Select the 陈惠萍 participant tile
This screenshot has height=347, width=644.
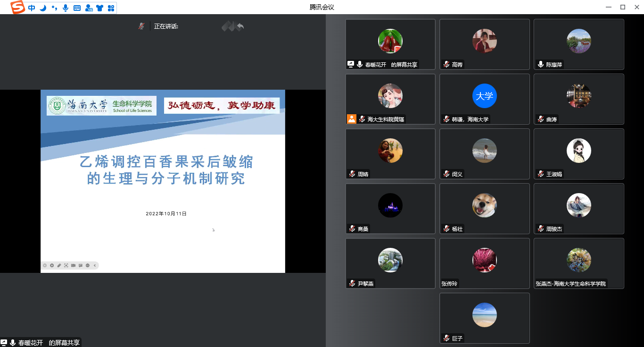578,44
